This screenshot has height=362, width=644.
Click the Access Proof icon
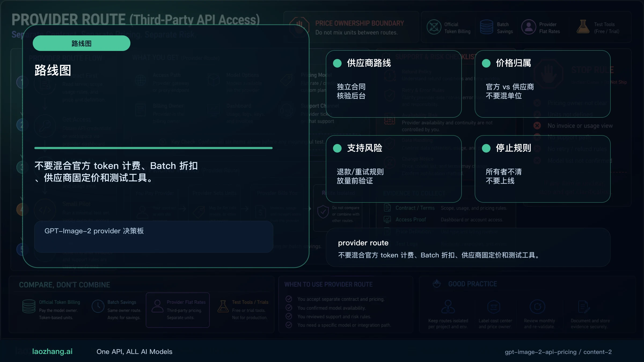[x=387, y=219]
